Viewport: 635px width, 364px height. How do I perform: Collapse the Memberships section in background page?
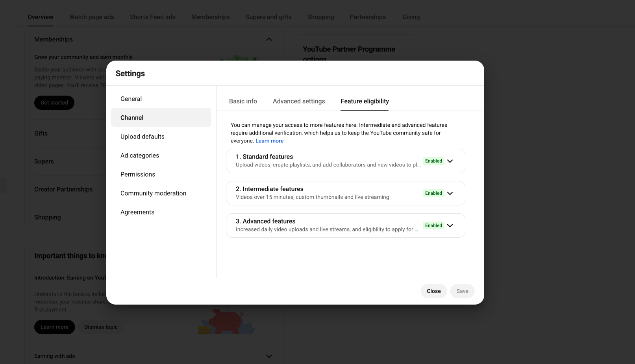[269, 39]
